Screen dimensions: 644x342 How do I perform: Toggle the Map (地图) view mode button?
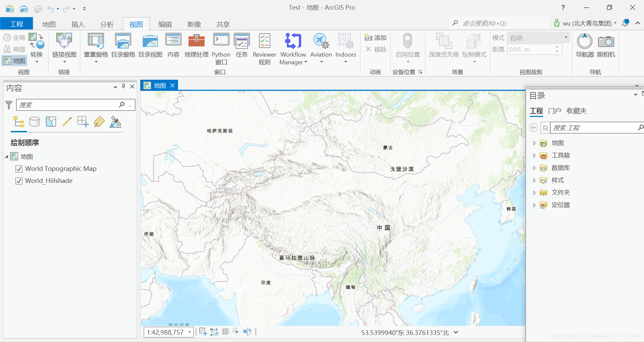tap(14, 61)
